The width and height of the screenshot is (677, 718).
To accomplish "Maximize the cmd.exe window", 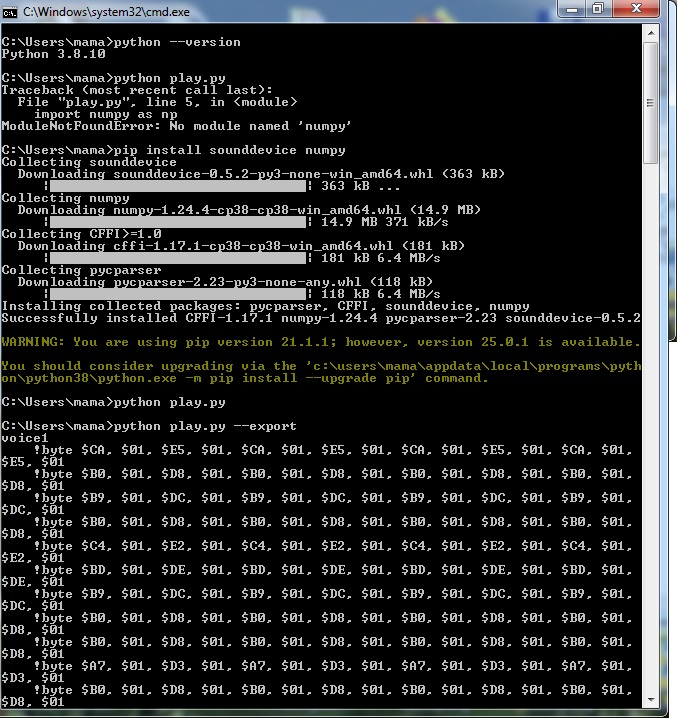I will 599,9.
